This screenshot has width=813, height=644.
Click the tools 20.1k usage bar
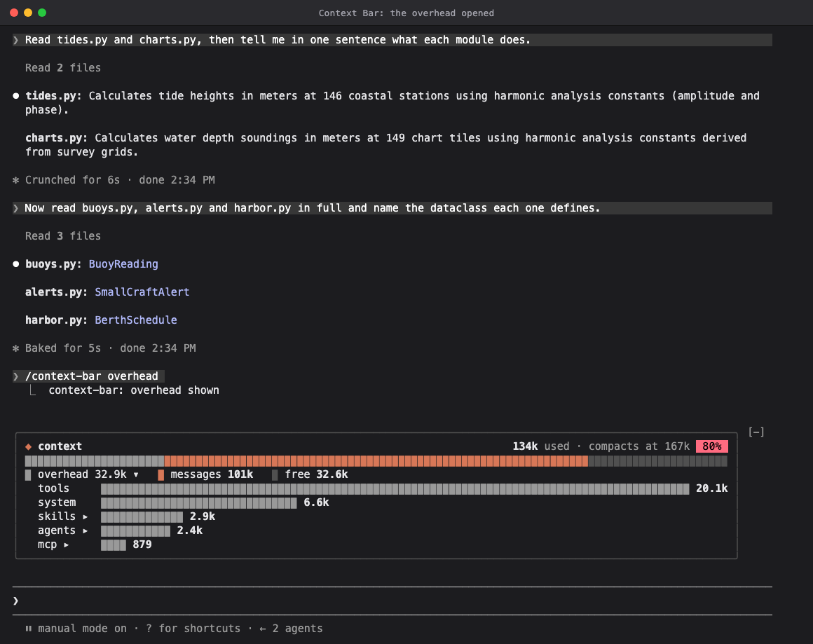[395, 488]
